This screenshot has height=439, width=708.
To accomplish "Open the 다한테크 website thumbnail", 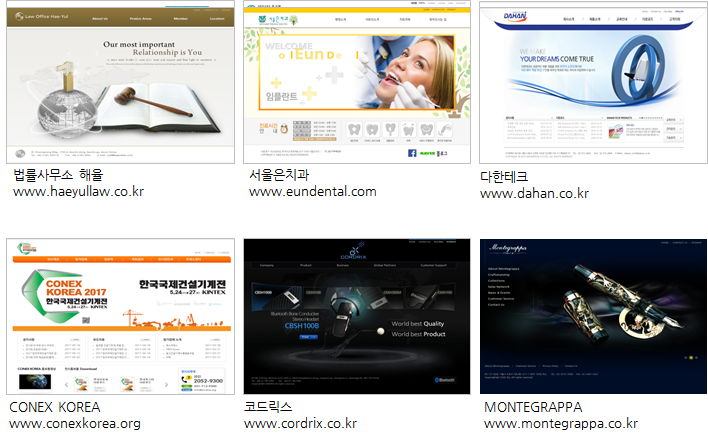I will [x=593, y=83].
